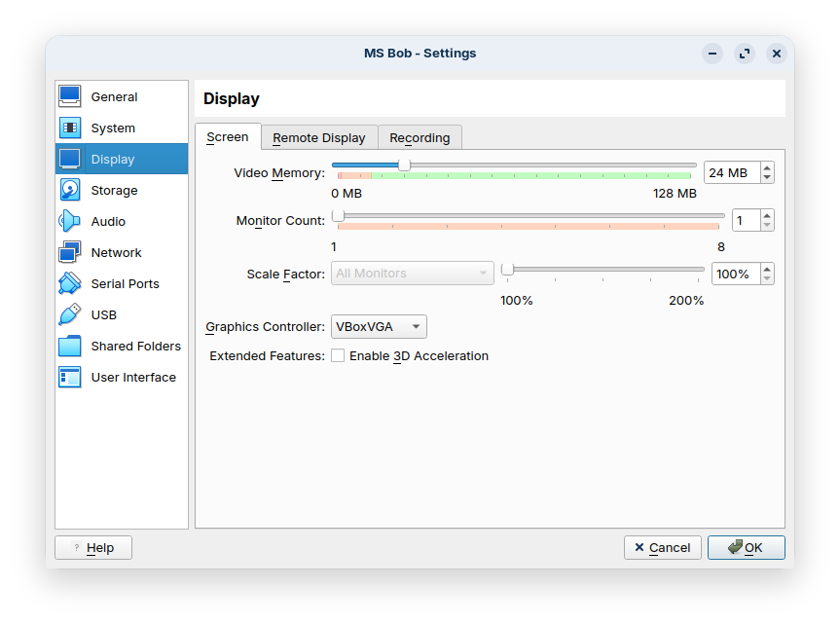This screenshot has width=840, height=624.
Task: Open the User Interface icon
Action: (x=70, y=377)
